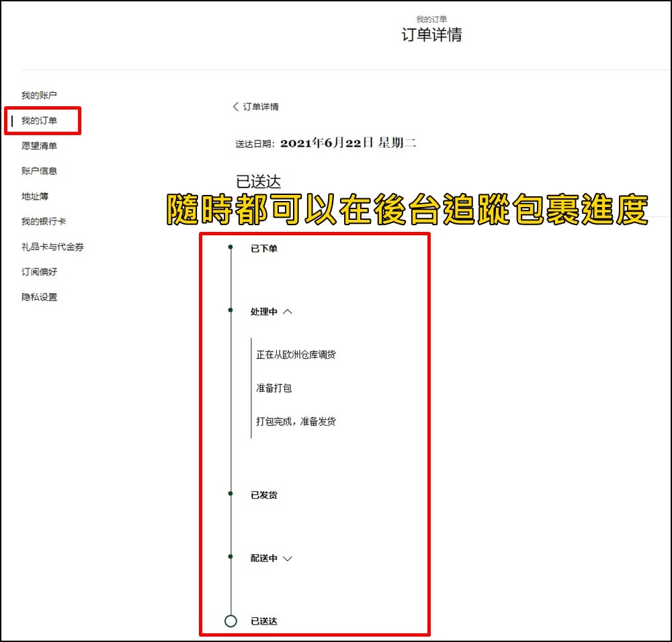Click the timeline dot beside 处理中
The image size is (672, 642).
(230, 311)
